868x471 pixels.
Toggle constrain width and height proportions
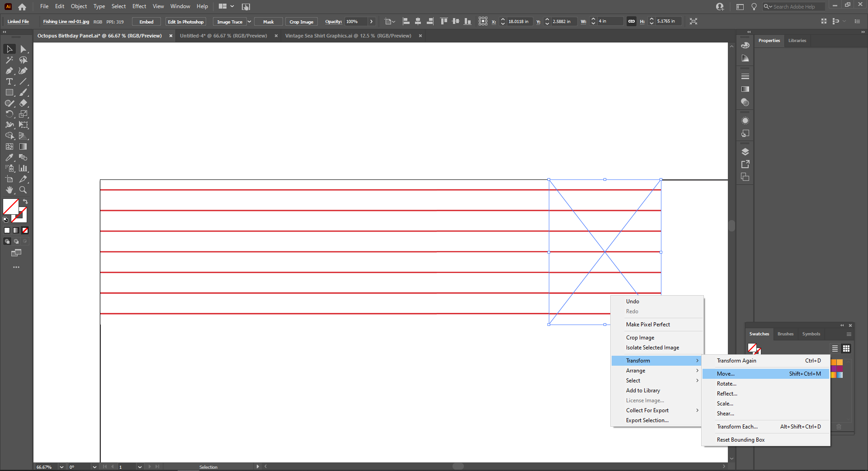click(631, 21)
